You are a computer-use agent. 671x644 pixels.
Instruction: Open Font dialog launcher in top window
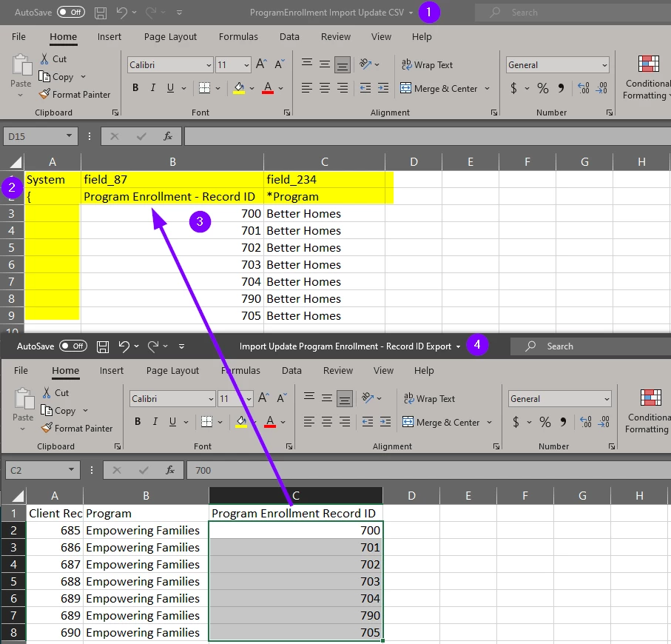coord(287,113)
